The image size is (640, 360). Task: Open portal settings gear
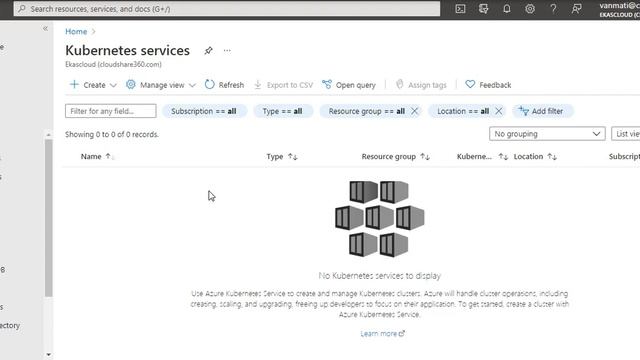click(530, 9)
